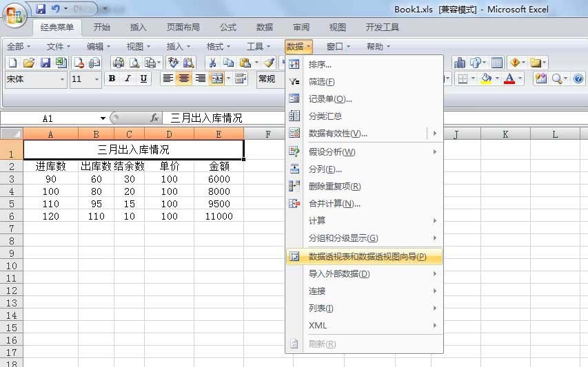The width and height of the screenshot is (588, 367).
Task: Choose 删除重复项(R) menu item
Action: click(364, 186)
